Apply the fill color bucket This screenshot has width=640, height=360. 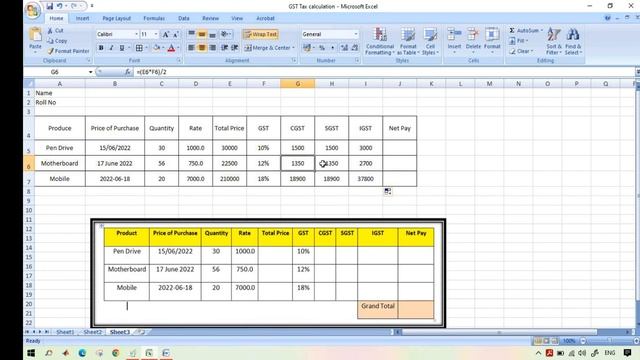click(x=157, y=48)
